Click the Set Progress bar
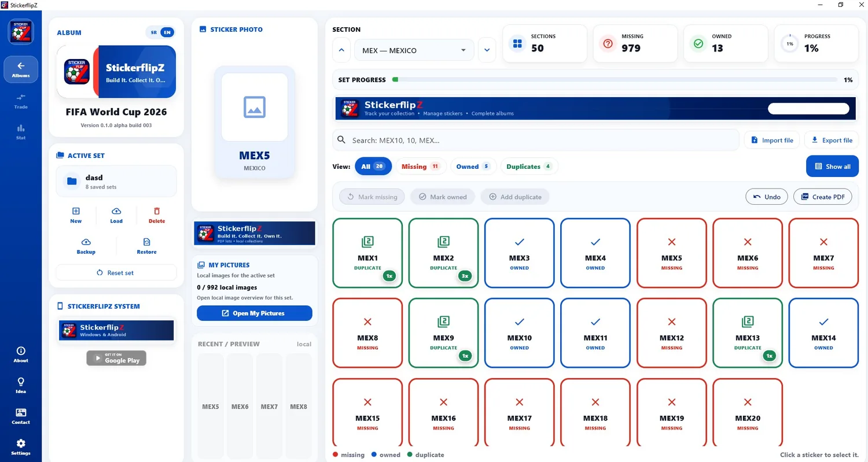Image resolution: width=868 pixels, height=462 pixels. pos(614,80)
